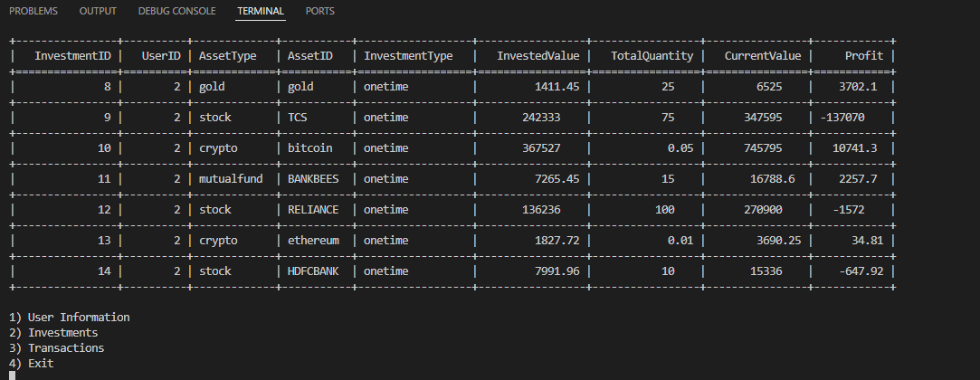980x380 pixels.
Task: Click invested value 7991.96
Action: tap(557, 271)
